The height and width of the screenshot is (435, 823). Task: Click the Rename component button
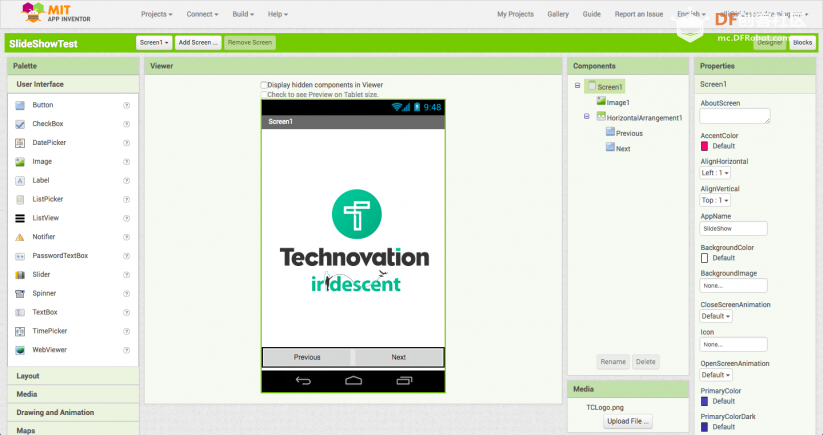click(x=613, y=362)
